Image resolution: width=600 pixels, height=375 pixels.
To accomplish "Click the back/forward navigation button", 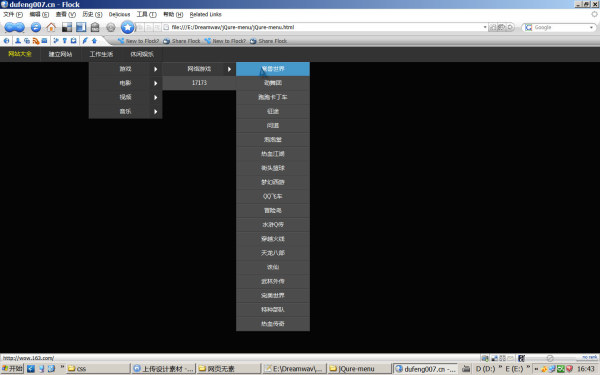I will coord(15,27).
